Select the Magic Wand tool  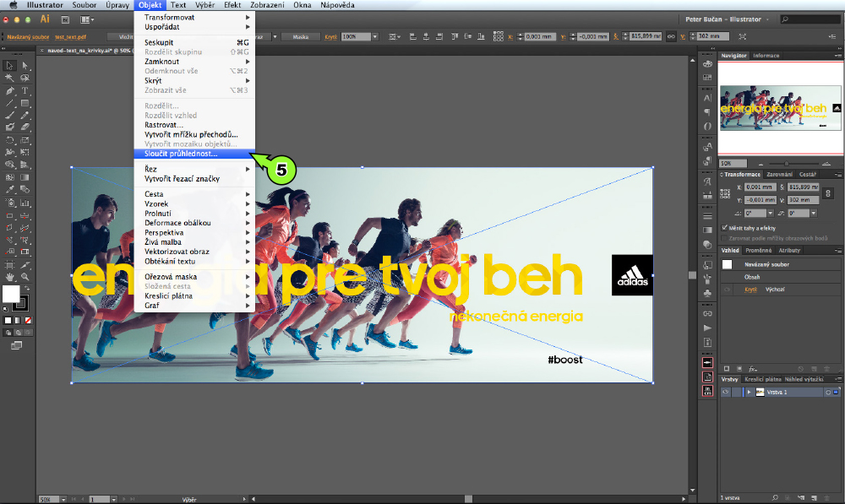[x=9, y=78]
